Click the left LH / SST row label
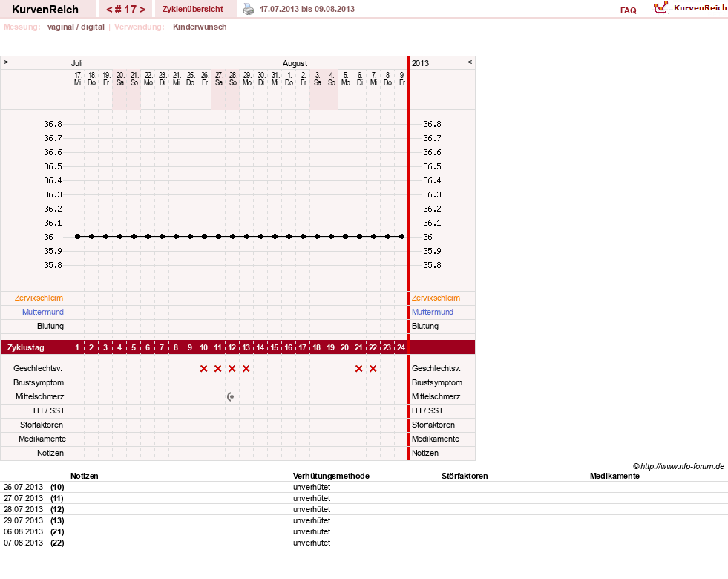The image size is (728, 579). pyautogui.click(x=49, y=410)
